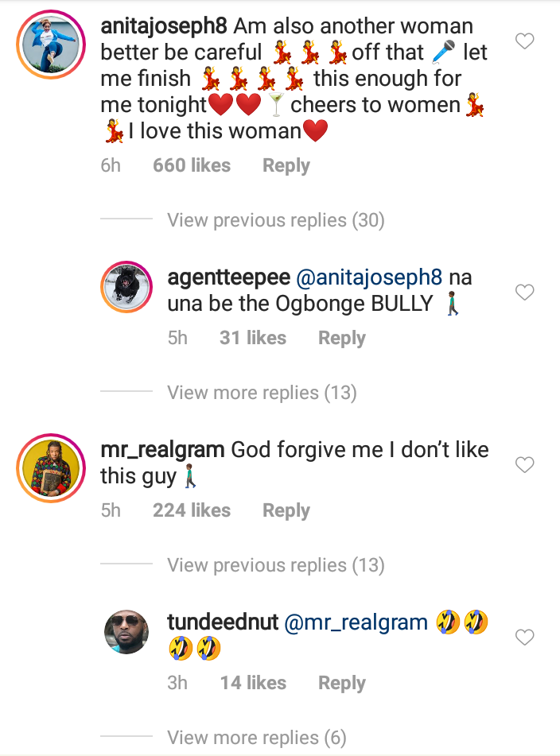The width and height of the screenshot is (560, 756).
Task: View 224 likes on mr_realgram's comment
Action: [x=192, y=510]
